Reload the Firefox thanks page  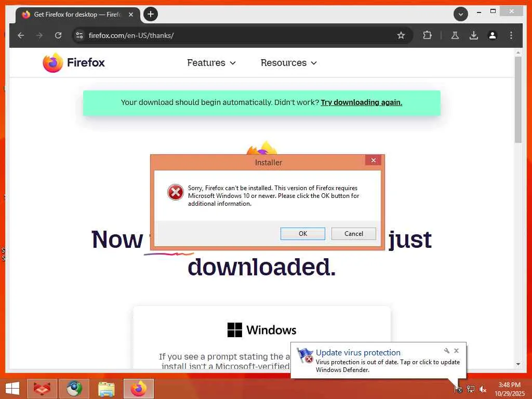tap(58, 35)
